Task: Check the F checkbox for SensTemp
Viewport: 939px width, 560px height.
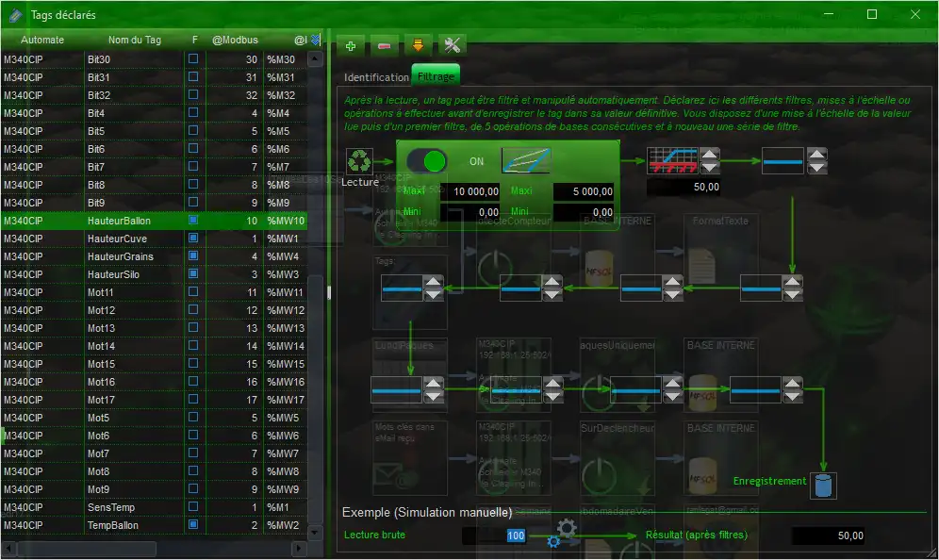Action: [193, 506]
